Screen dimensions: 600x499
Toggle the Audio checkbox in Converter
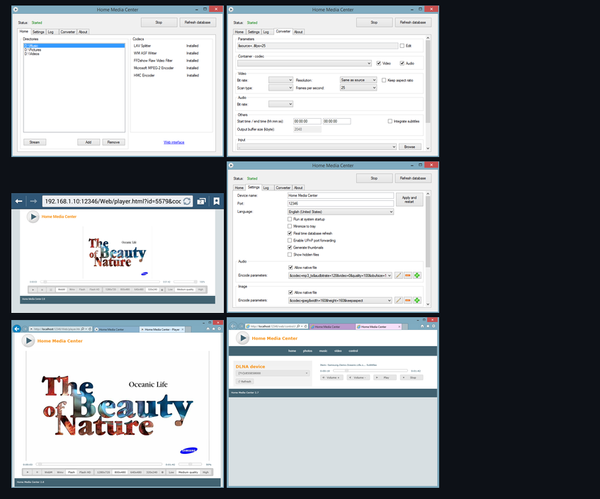click(402, 63)
